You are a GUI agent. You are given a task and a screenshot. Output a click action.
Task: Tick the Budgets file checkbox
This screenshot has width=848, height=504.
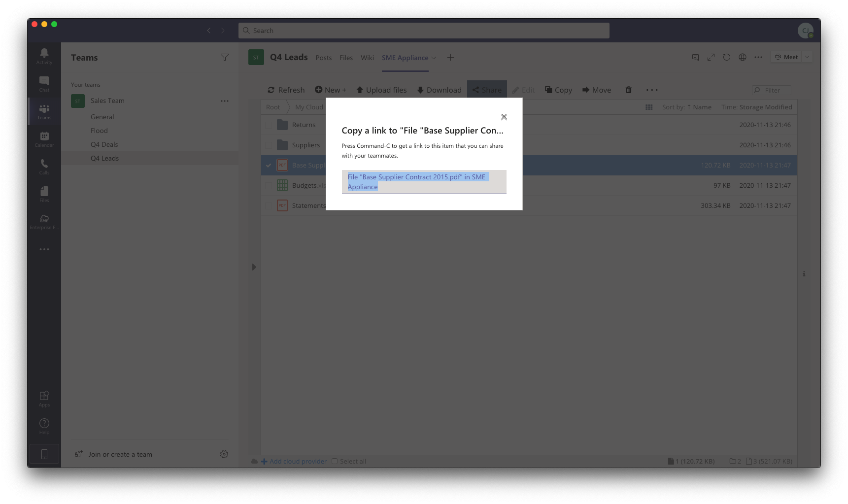click(x=269, y=186)
